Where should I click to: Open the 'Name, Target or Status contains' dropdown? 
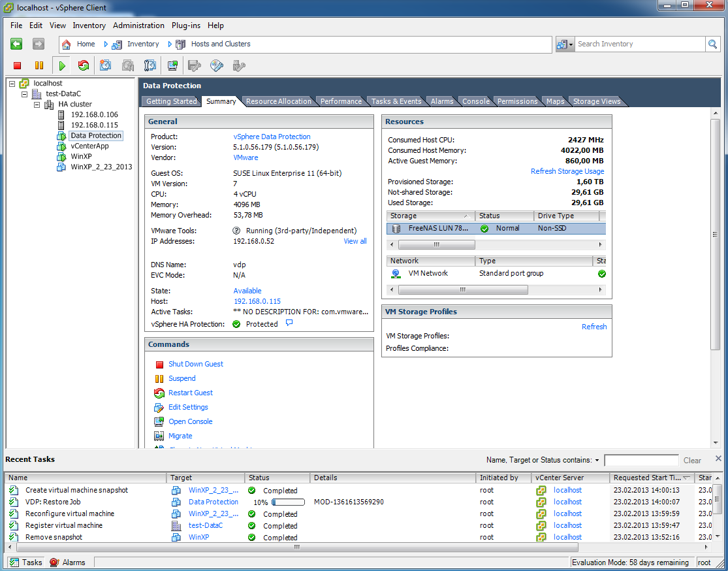[x=597, y=461]
